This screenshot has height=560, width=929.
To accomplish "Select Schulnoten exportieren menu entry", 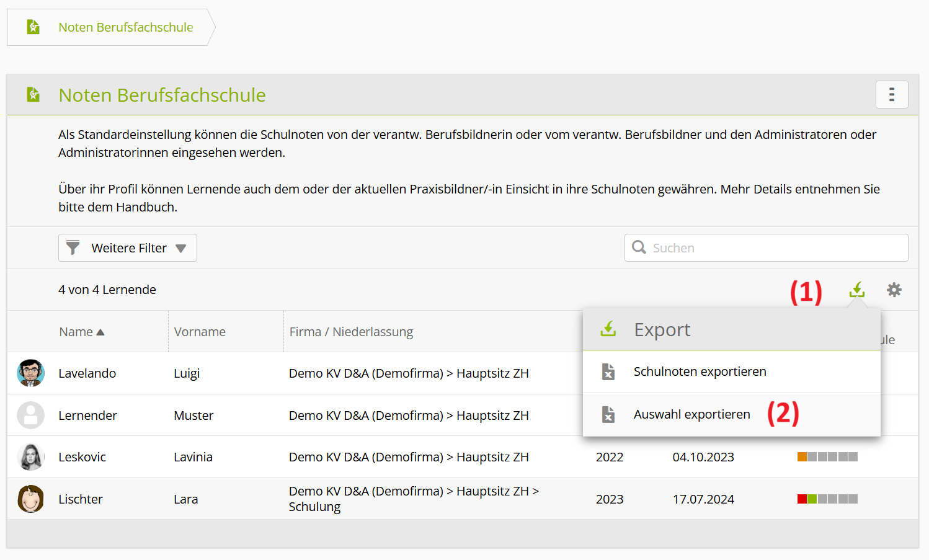I will (700, 371).
